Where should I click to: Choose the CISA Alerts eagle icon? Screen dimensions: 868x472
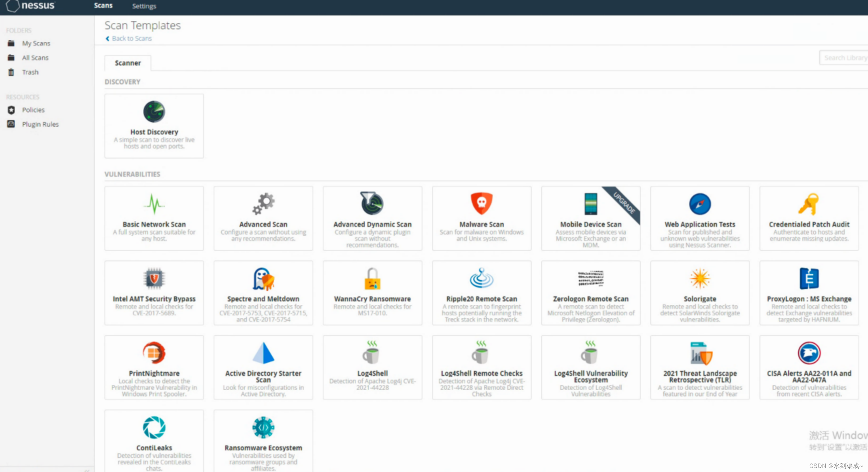coord(809,353)
